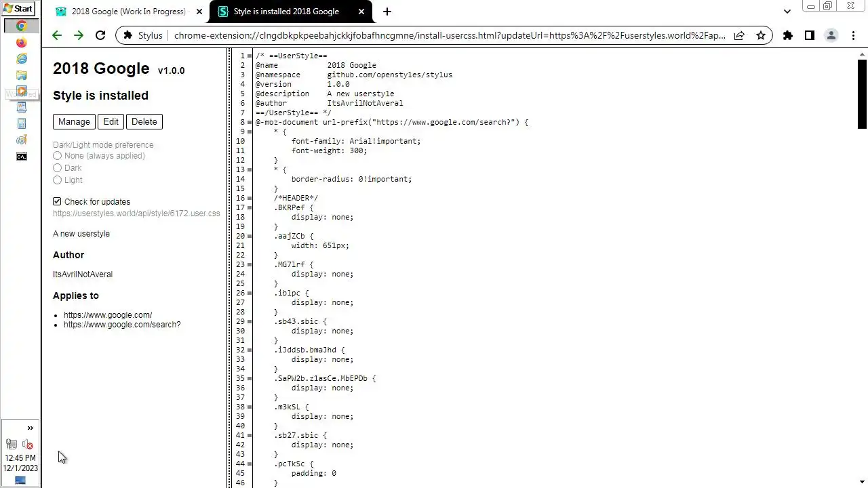The image size is (868, 488).
Task: Click the browser forward arrow
Action: pos(79,35)
